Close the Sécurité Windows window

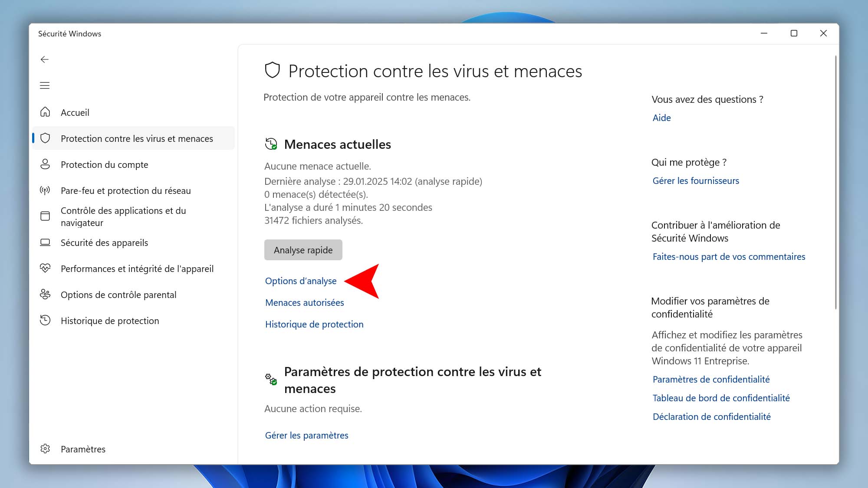(x=823, y=33)
